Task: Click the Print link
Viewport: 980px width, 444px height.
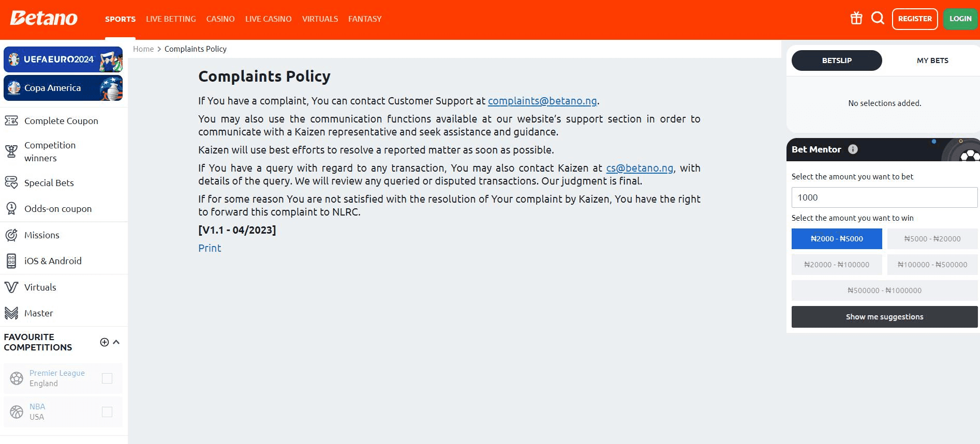Action: [210, 248]
